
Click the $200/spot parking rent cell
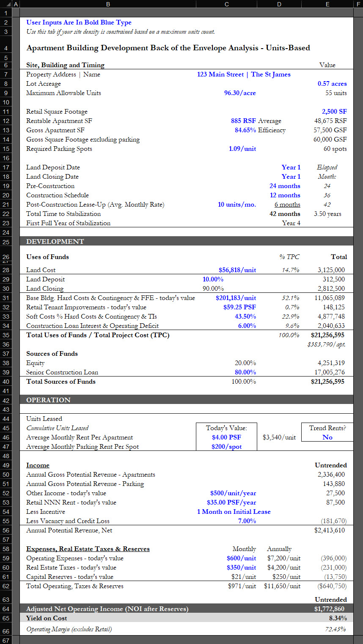click(x=226, y=447)
